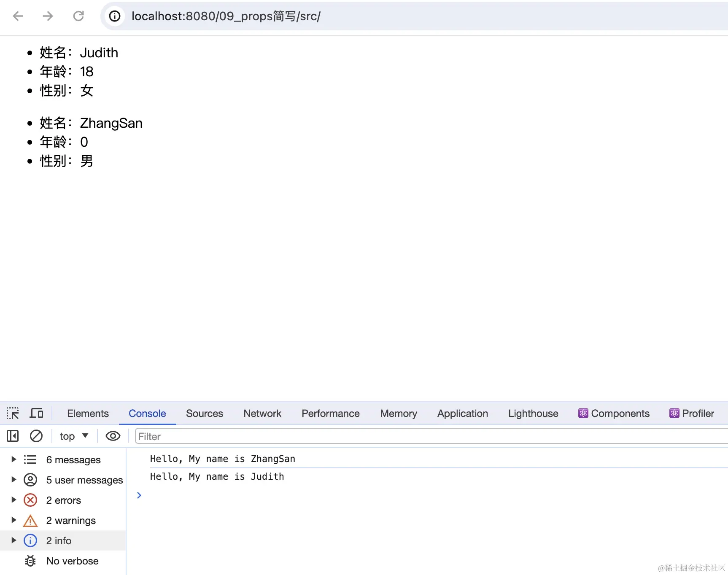This screenshot has width=728, height=575.
Task: Hide the console sidebar panel
Action: tap(13, 436)
